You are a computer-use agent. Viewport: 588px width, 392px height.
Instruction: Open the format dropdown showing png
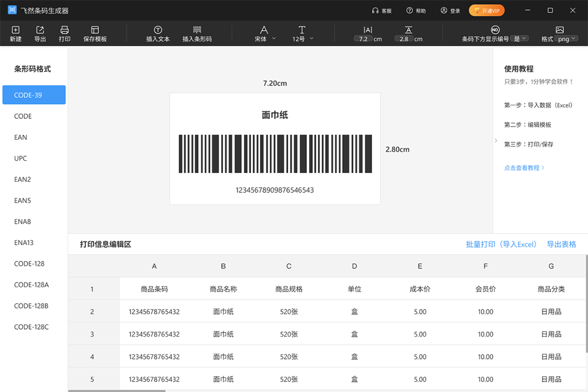(x=566, y=39)
